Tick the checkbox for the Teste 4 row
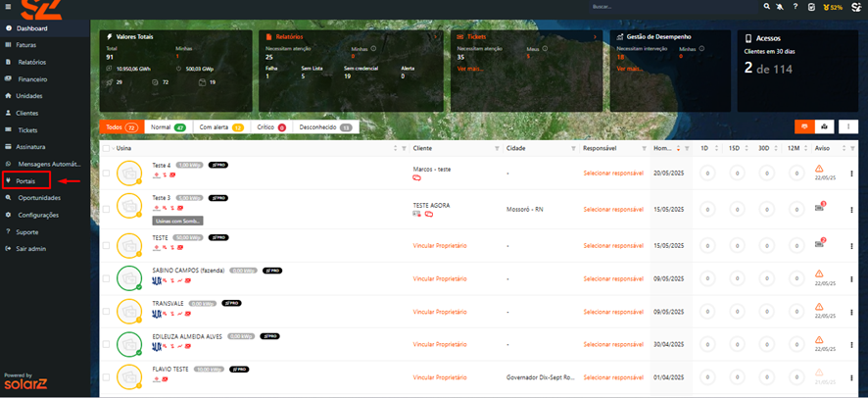Image resolution: width=868 pixels, height=398 pixels. pos(106,174)
